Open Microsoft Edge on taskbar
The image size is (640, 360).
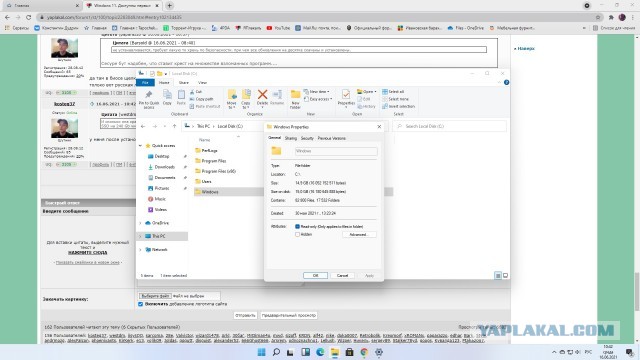pyautogui.click(x=320, y=352)
